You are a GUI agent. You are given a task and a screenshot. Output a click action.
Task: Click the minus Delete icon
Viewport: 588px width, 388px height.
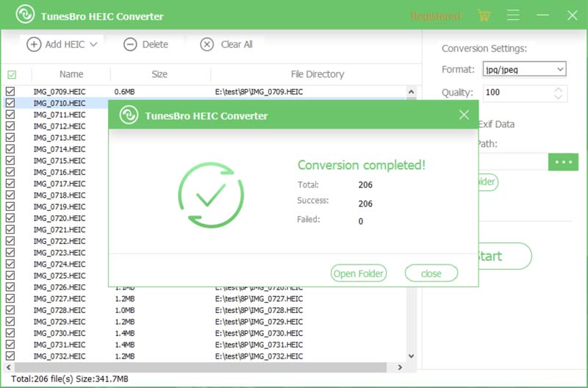point(130,44)
